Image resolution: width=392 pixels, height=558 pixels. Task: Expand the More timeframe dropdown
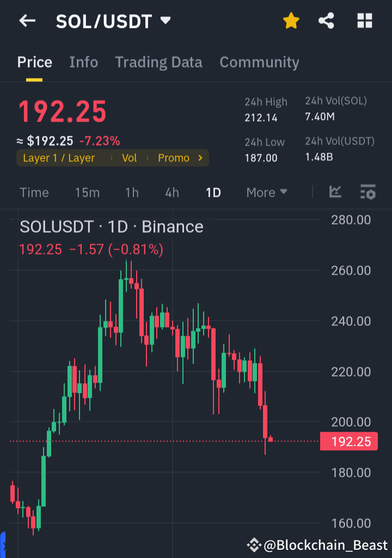pyautogui.click(x=266, y=192)
